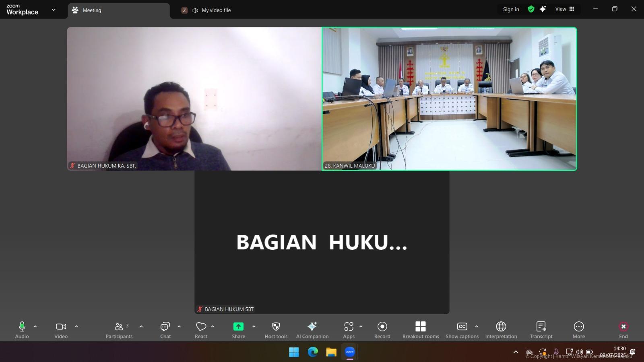Screen dimensions: 644x362
Task: Launch AI Companion from the toolbar
Action: [x=312, y=327]
